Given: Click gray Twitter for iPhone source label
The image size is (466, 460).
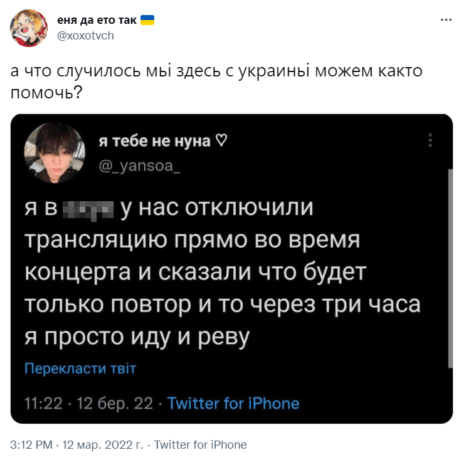Looking at the screenshot, I should point(200,445).
